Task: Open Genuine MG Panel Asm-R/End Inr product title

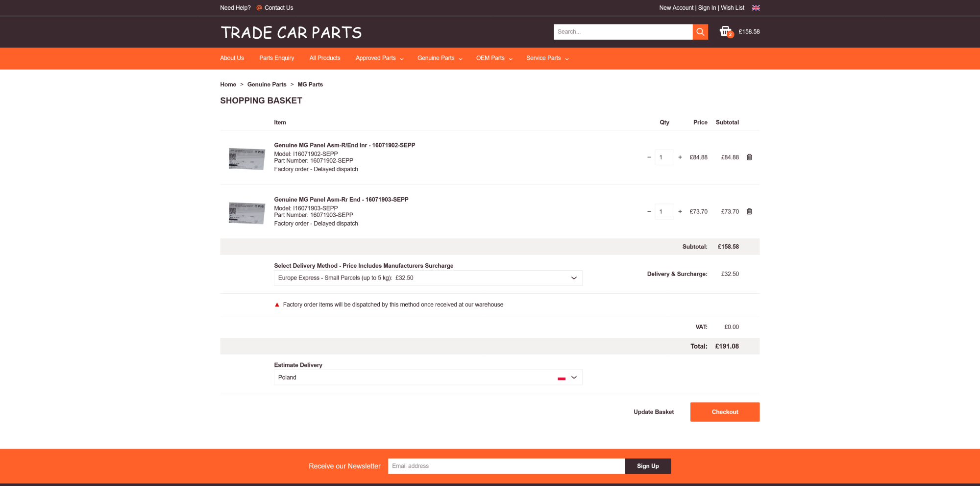Action: (x=344, y=146)
